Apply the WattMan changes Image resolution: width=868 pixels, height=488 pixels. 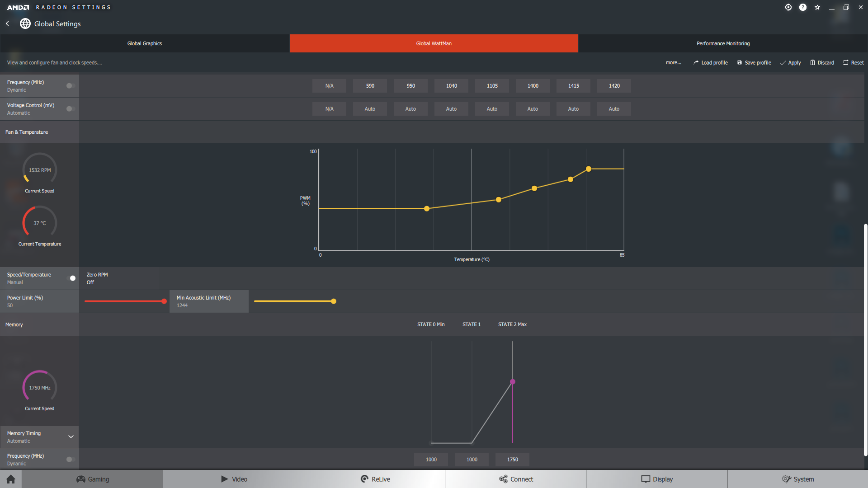tap(790, 63)
